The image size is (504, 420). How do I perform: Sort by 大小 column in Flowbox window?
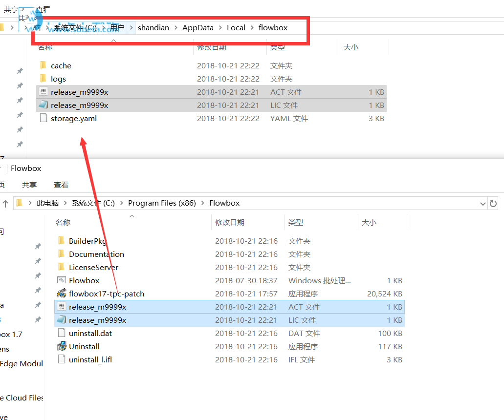tap(369, 223)
